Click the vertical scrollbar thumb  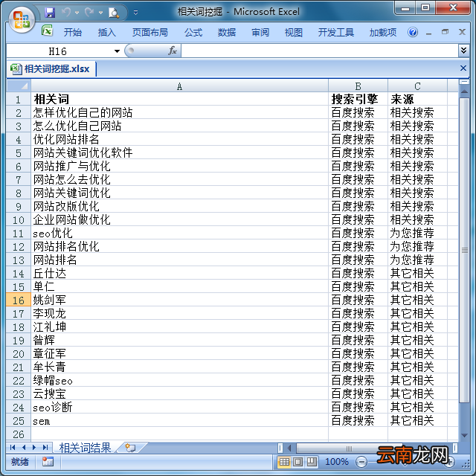coord(464,250)
